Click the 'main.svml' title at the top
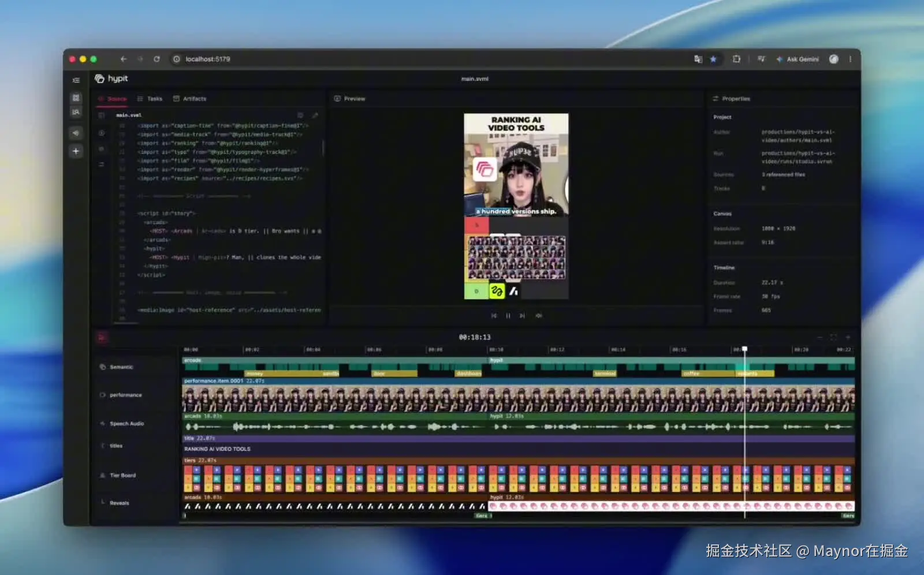 point(475,79)
